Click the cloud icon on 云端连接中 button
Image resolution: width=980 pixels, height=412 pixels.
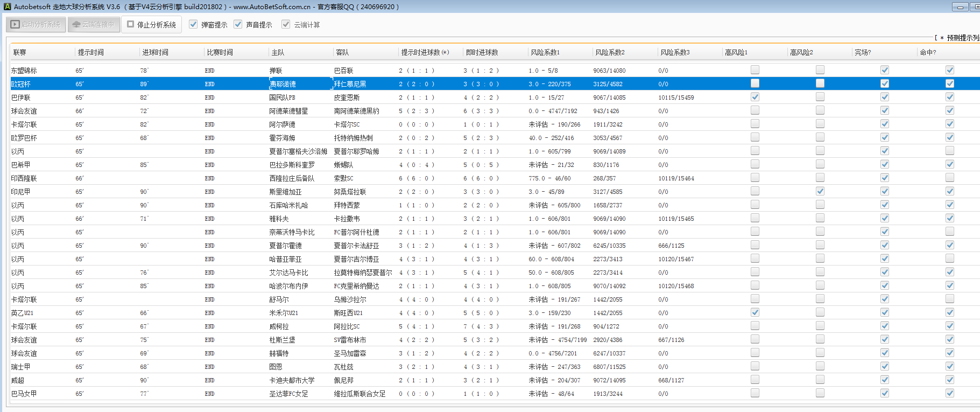(x=76, y=24)
